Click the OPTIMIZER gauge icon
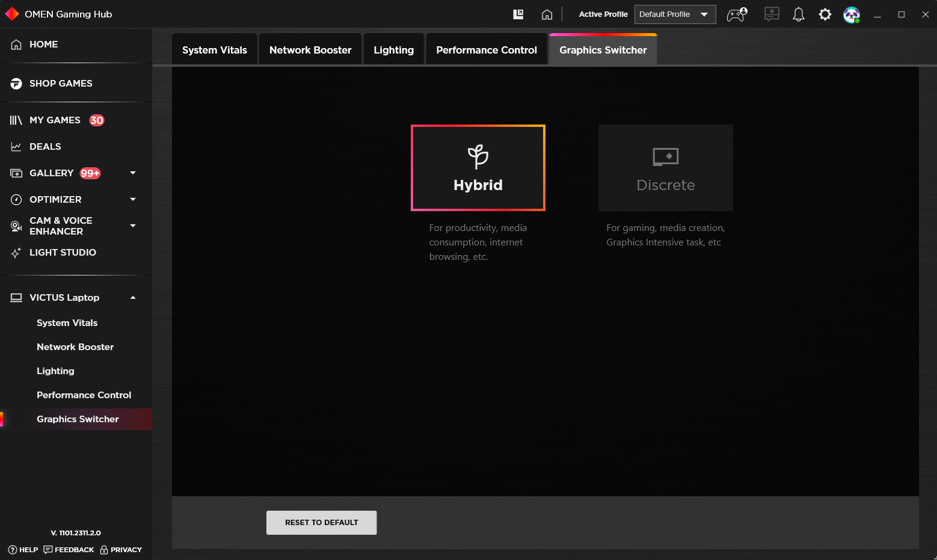This screenshot has width=937, height=560. pos(16,200)
